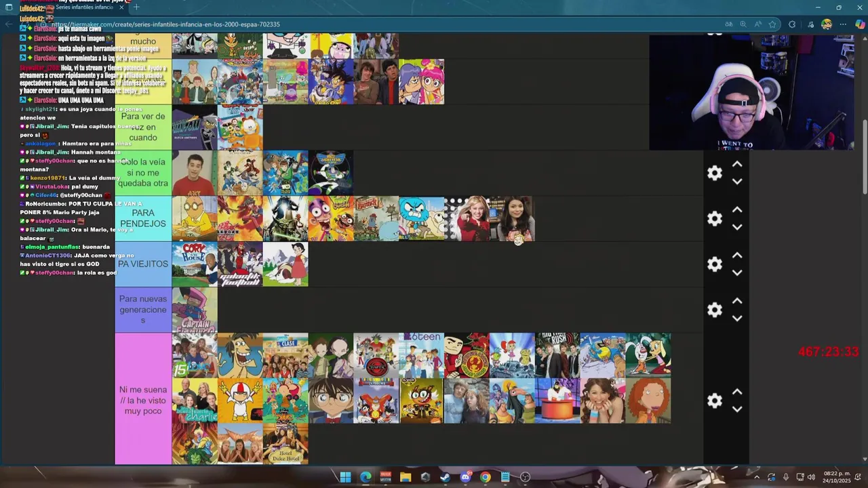This screenshot has height=488, width=868.
Task: Open Discord from the taskbar
Action: point(465,477)
